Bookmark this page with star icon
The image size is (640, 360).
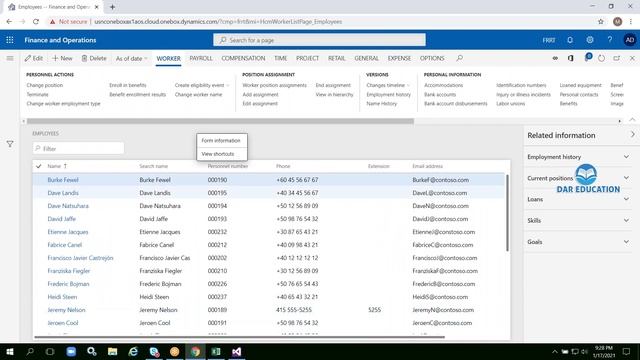pos(601,22)
